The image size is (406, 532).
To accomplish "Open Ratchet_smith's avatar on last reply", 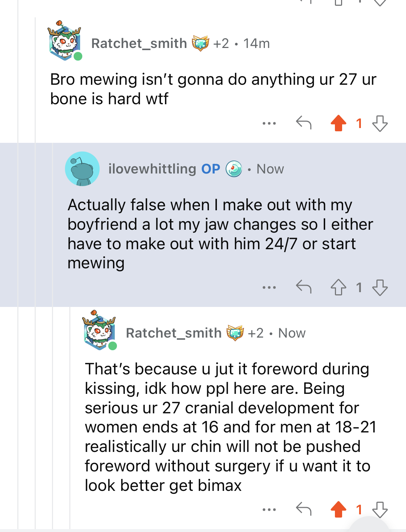I will pos(100,330).
